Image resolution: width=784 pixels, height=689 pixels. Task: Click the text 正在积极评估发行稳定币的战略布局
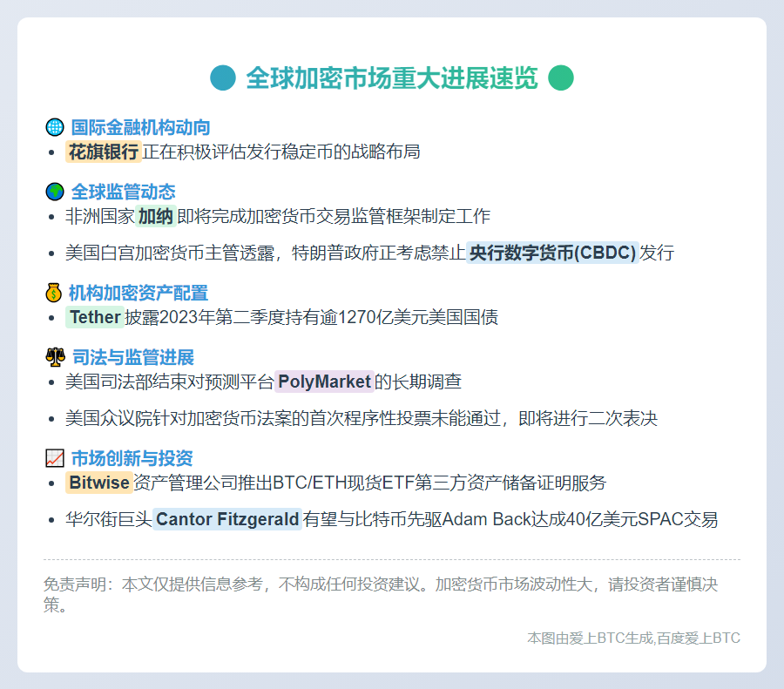point(281,152)
